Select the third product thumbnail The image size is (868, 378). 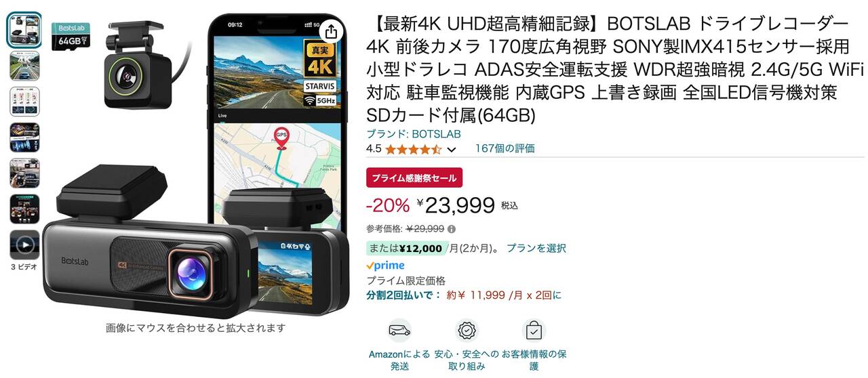pos(24,102)
